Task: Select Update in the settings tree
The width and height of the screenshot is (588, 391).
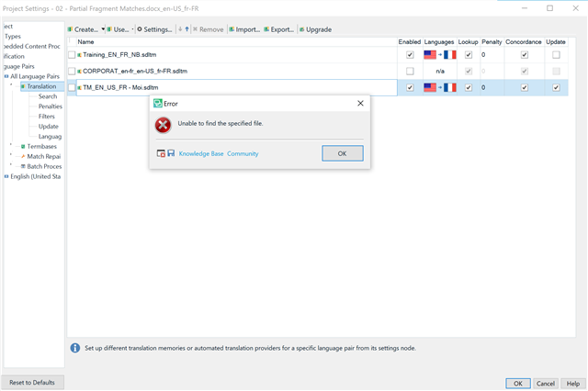Action: [x=49, y=127]
